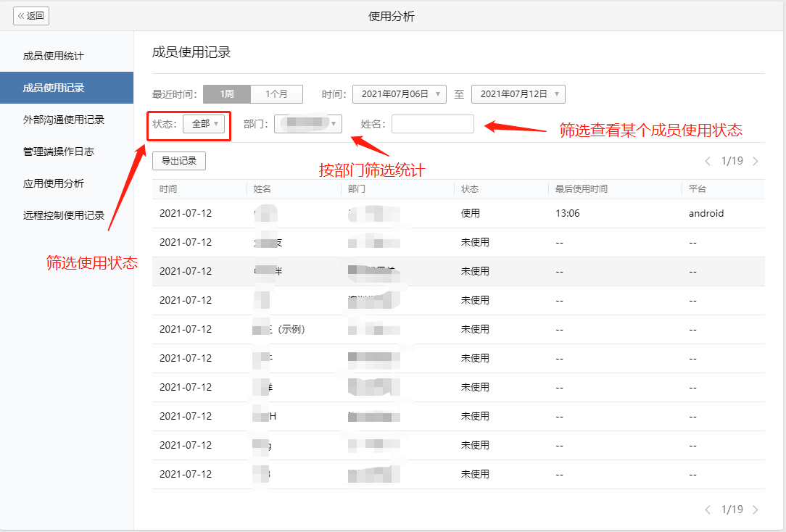This screenshot has height=532, width=786.
Task: Click the 姓名 column header
Action: (262, 189)
